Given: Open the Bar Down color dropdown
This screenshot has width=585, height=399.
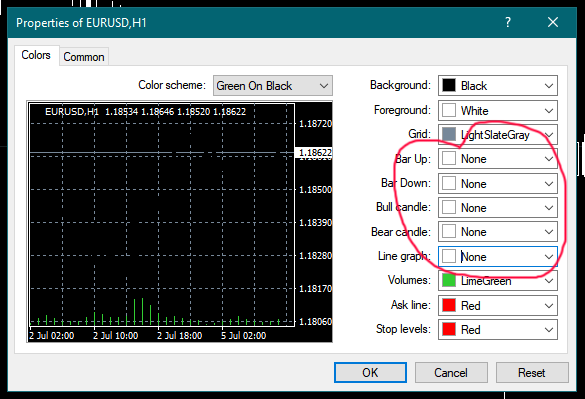Looking at the screenshot, I should (x=498, y=184).
